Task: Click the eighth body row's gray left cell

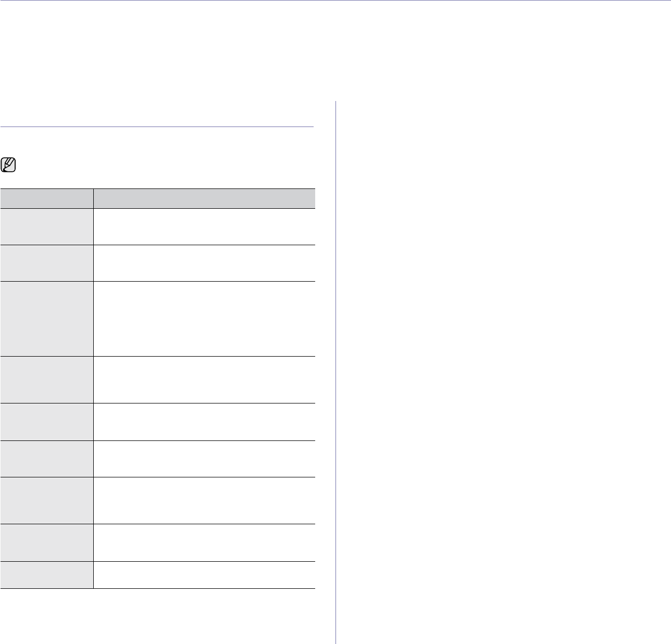Action: click(x=47, y=542)
